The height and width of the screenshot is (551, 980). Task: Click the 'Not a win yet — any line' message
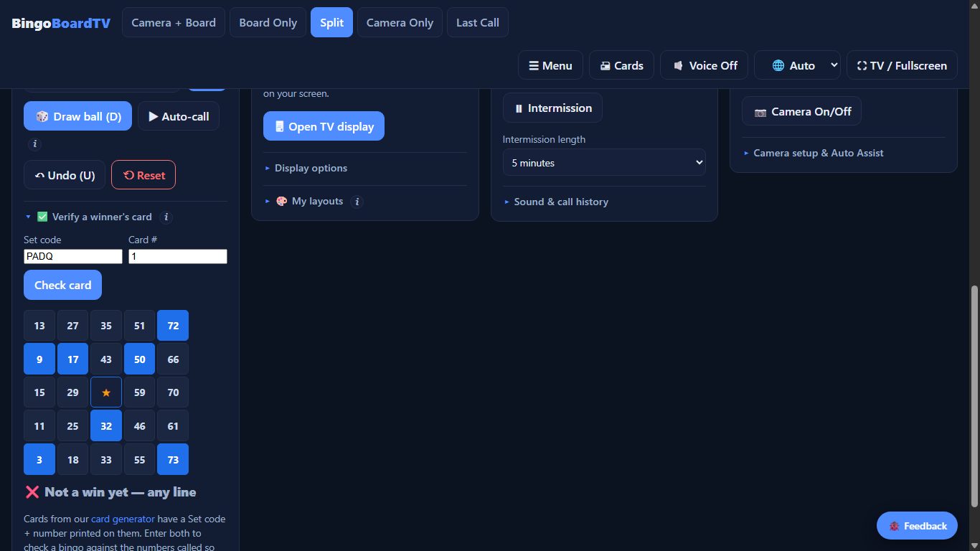[x=110, y=492]
